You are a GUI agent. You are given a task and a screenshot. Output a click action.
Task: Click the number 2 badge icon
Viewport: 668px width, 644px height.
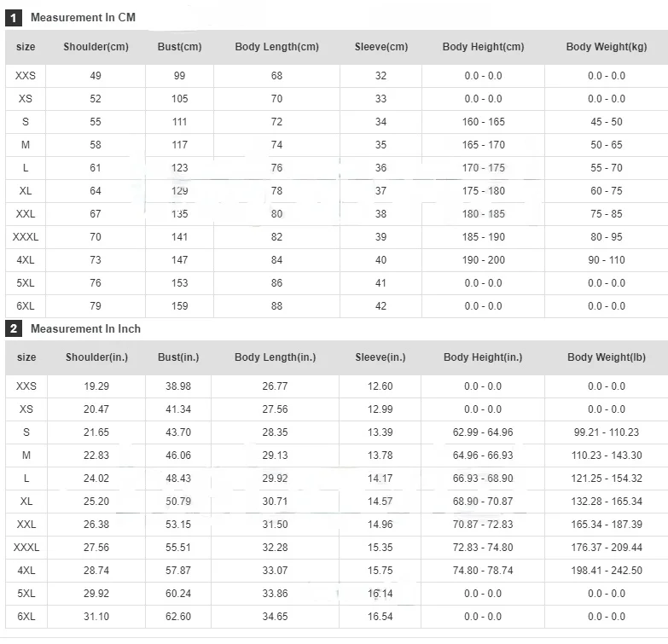coord(14,328)
